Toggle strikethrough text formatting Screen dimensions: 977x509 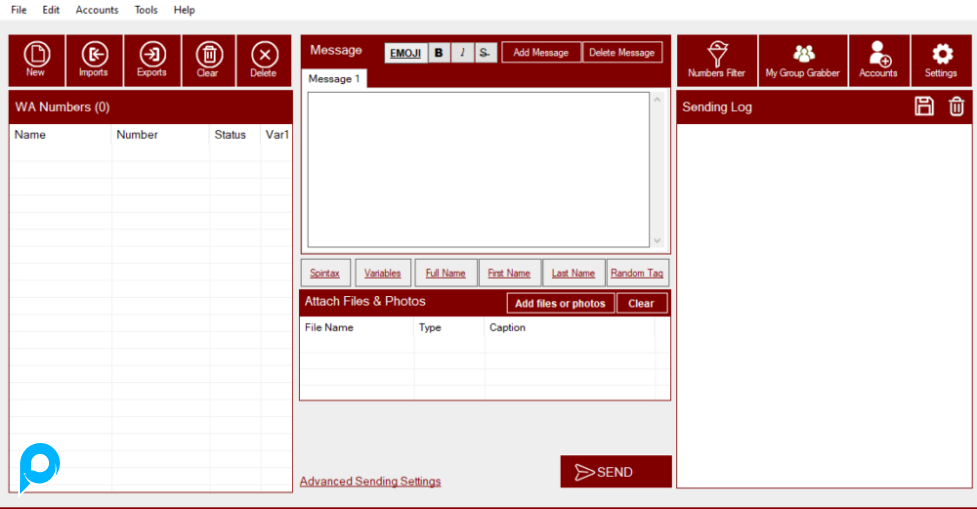point(485,53)
